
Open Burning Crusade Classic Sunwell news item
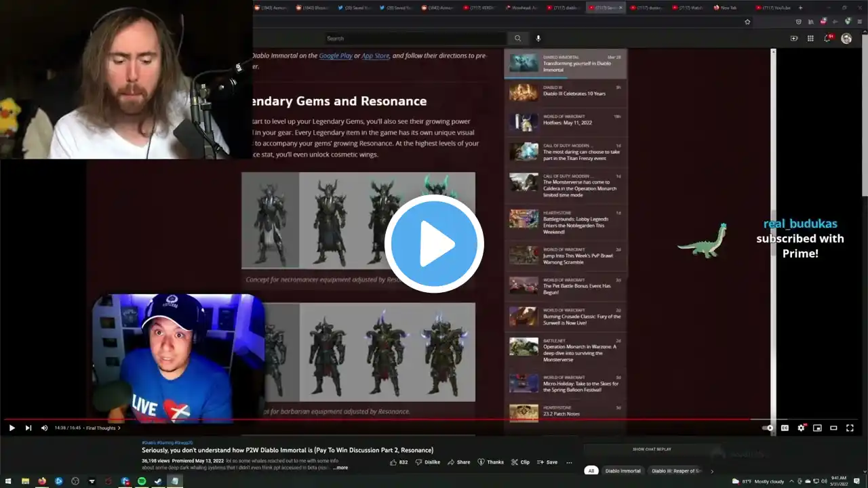pyautogui.click(x=566, y=316)
